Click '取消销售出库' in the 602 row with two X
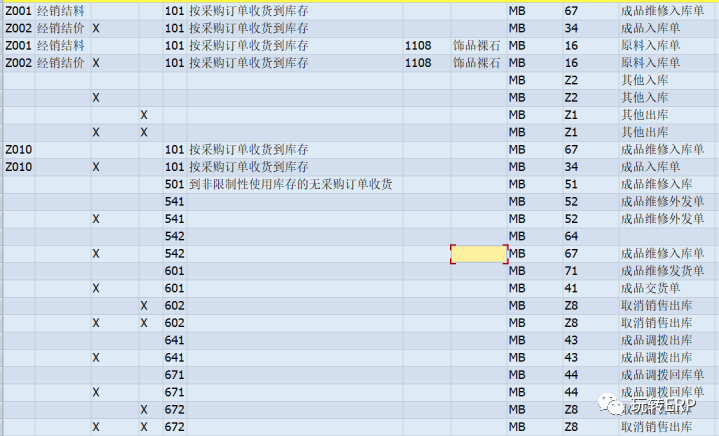The width and height of the screenshot is (719, 436). coord(656,323)
